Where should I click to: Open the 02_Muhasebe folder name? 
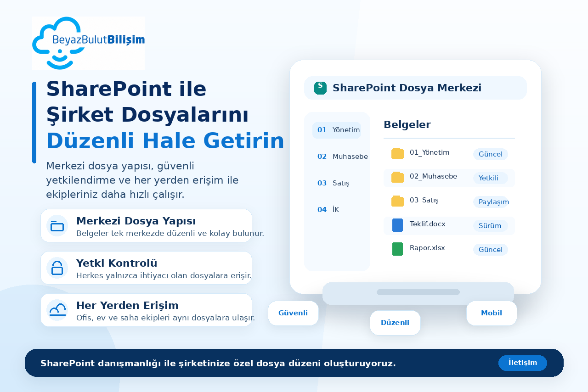433,176
